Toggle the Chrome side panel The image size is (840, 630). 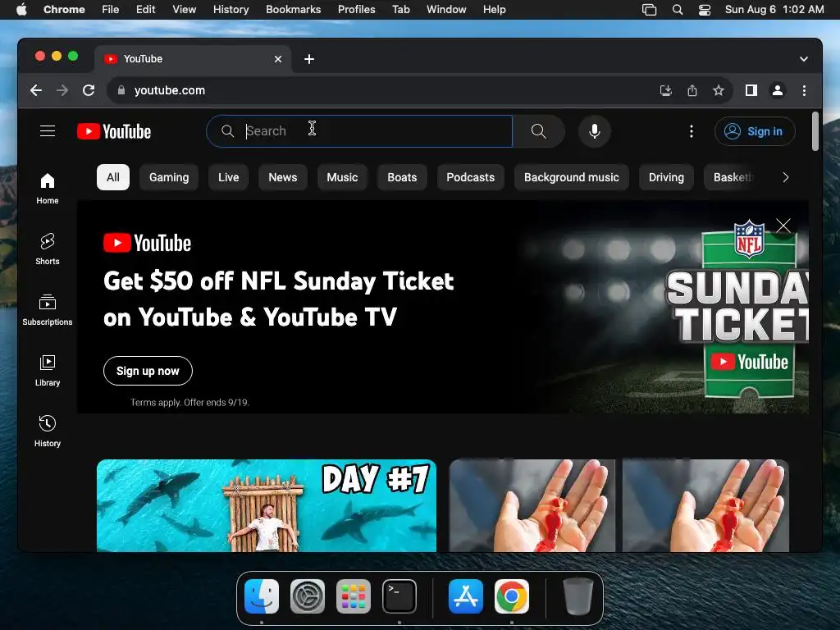pos(751,90)
